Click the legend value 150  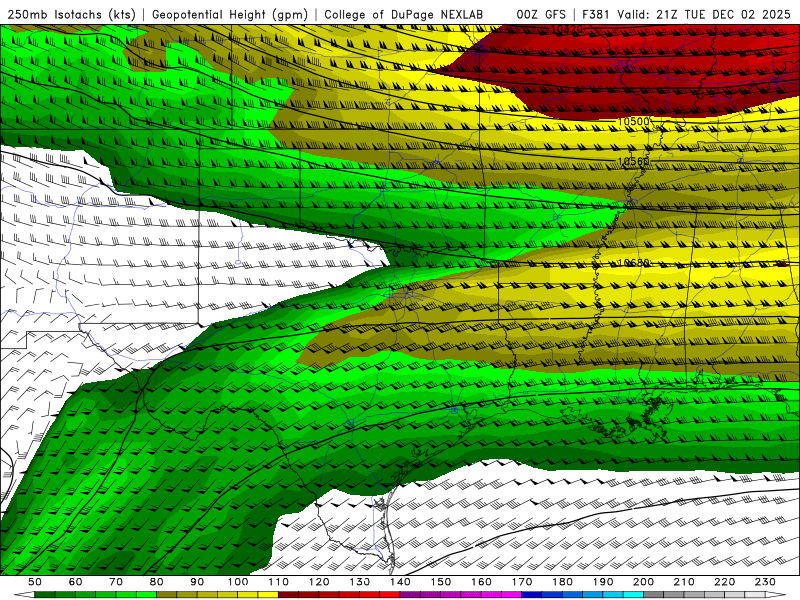pos(440,582)
